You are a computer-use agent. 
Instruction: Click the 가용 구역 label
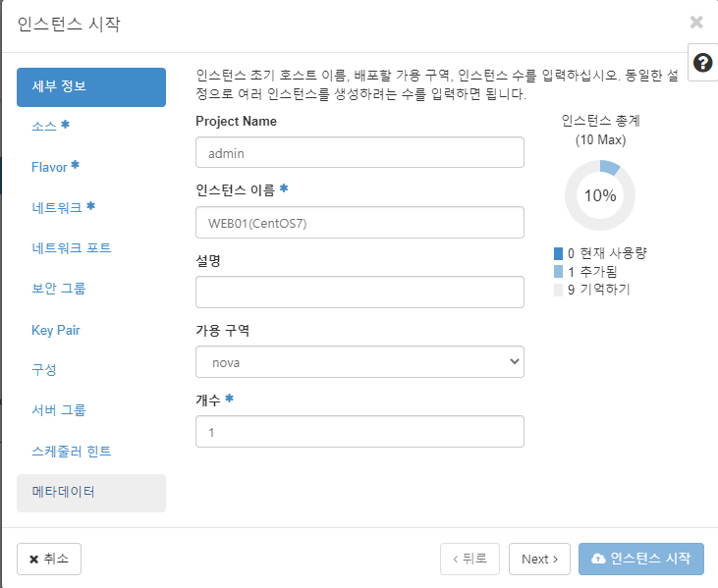coord(223,331)
